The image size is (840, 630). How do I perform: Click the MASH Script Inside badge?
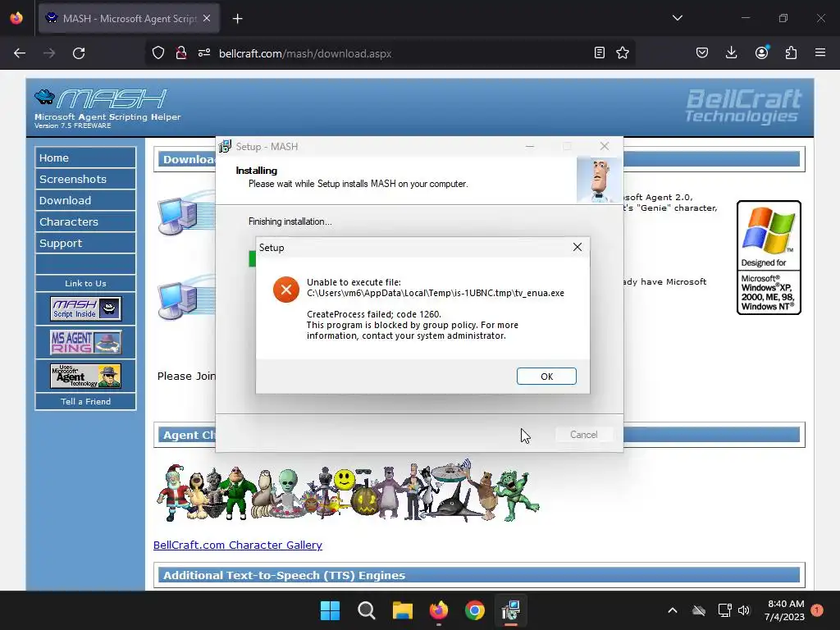pos(85,308)
